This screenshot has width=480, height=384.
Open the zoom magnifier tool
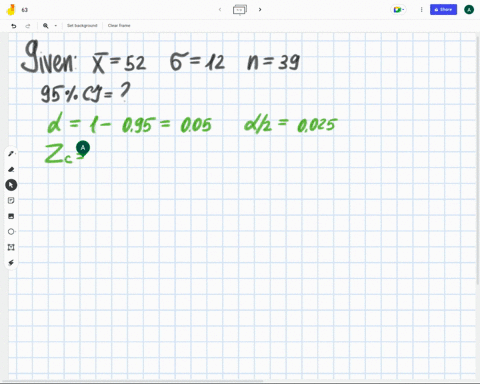[46, 26]
